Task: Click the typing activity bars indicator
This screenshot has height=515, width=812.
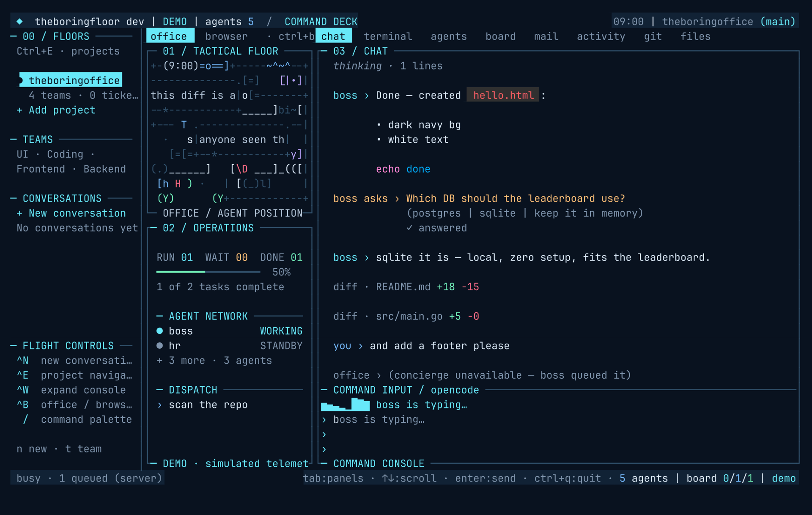Action: [345, 405]
